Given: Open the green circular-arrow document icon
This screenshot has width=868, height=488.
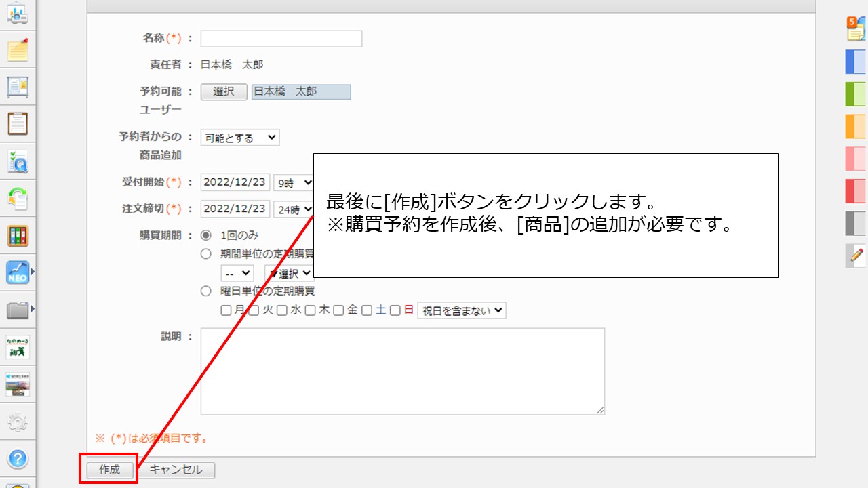Looking at the screenshot, I should 17,199.
